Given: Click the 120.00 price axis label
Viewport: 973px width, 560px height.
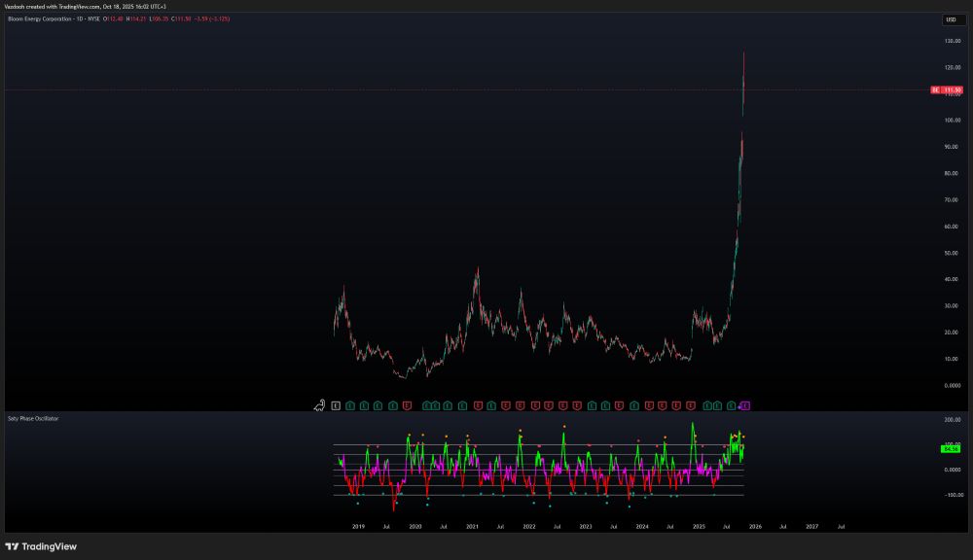Looking at the screenshot, I should pos(953,68).
